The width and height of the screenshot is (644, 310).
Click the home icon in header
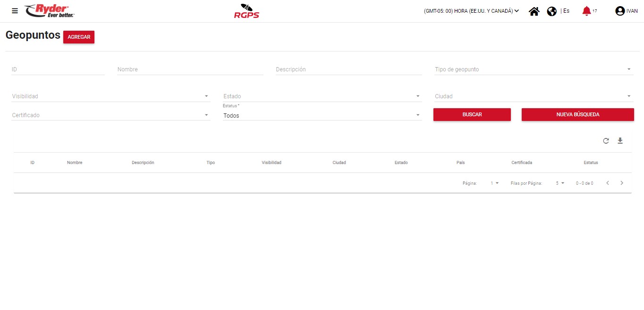point(534,11)
